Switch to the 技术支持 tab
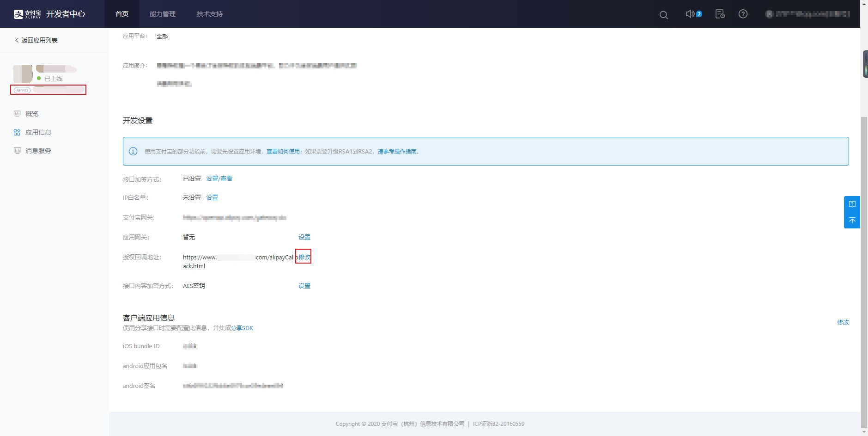This screenshot has height=436, width=868. click(x=210, y=14)
